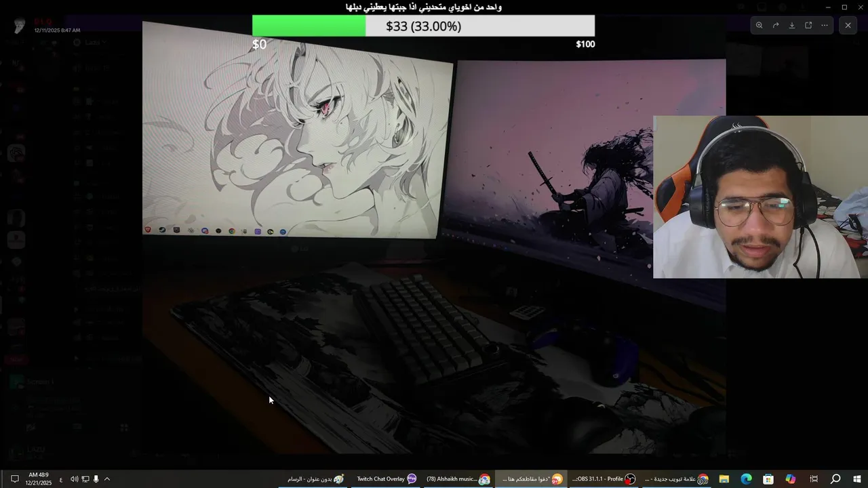Screen dimensions: 868x488
Task: Open File Explorer from the taskbar
Action: pos(724,479)
